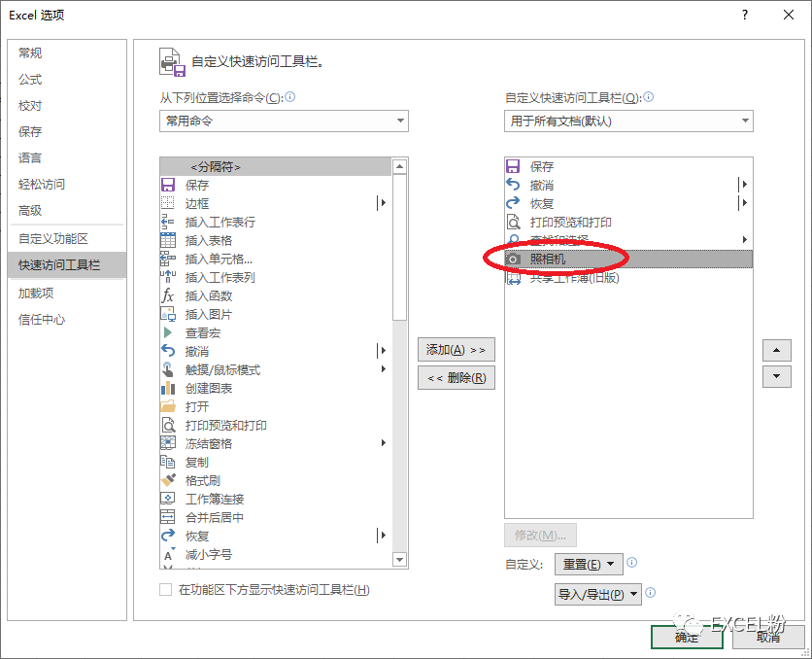Select the Touch/Mouse Mode icon
The width and height of the screenshot is (812, 659).
tap(168, 369)
